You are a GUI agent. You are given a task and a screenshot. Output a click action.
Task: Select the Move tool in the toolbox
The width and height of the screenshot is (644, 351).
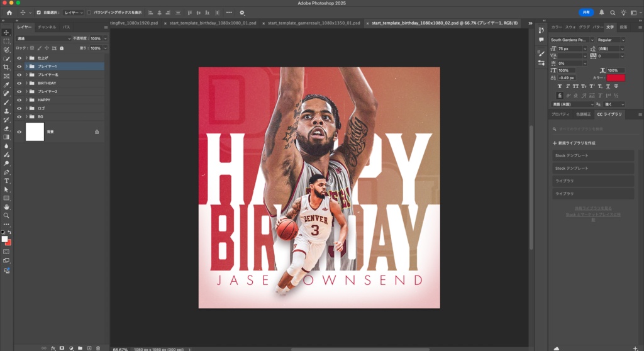(x=6, y=33)
